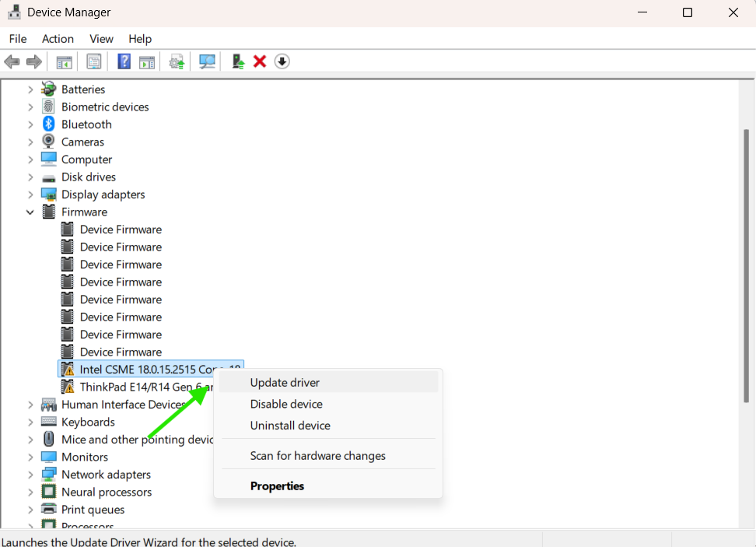
Task: Choose Update driver from context menu
Action: tap(328, 383)
